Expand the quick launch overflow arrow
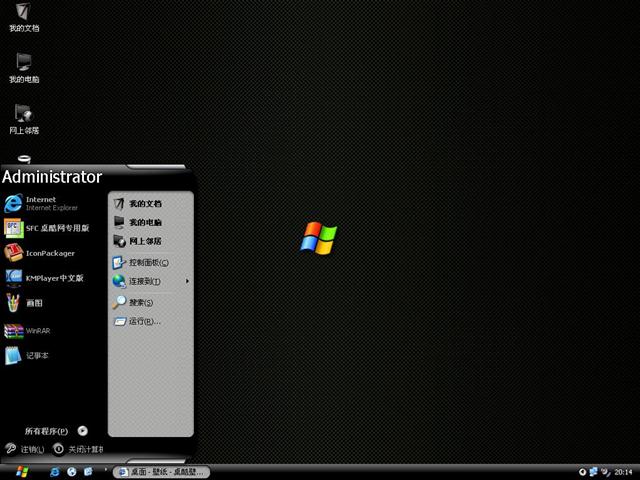The image size is (640, 480). tap(105, 470)
